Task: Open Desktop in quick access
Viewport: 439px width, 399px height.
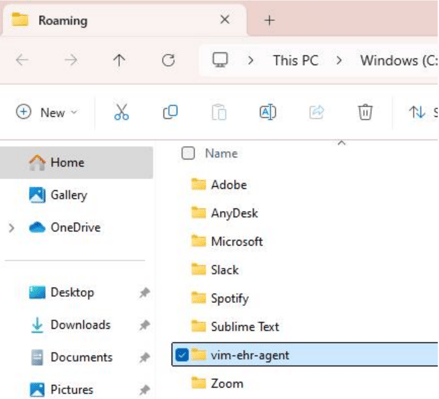Action: point(72,293)
